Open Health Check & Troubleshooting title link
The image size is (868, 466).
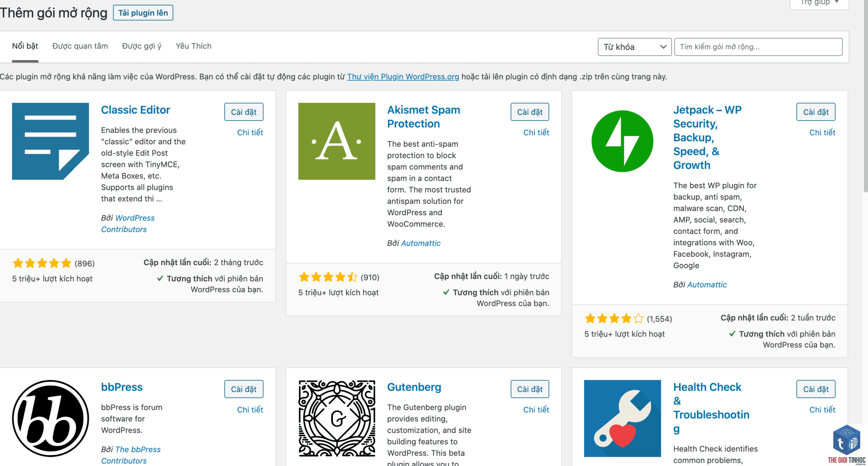[711, 408]
